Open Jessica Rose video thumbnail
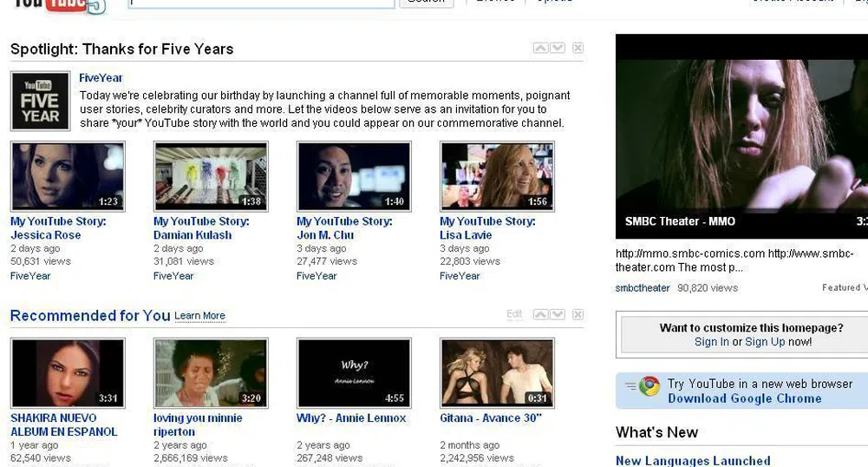868x467 pixels. pyautogui.click(x=68, y=176)
